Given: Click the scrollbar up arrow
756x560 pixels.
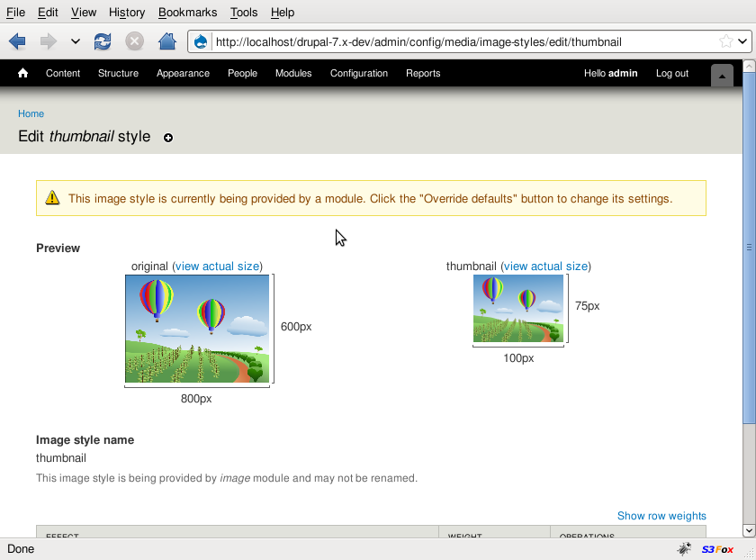Looking at the screenshot, I should point(749,66).
